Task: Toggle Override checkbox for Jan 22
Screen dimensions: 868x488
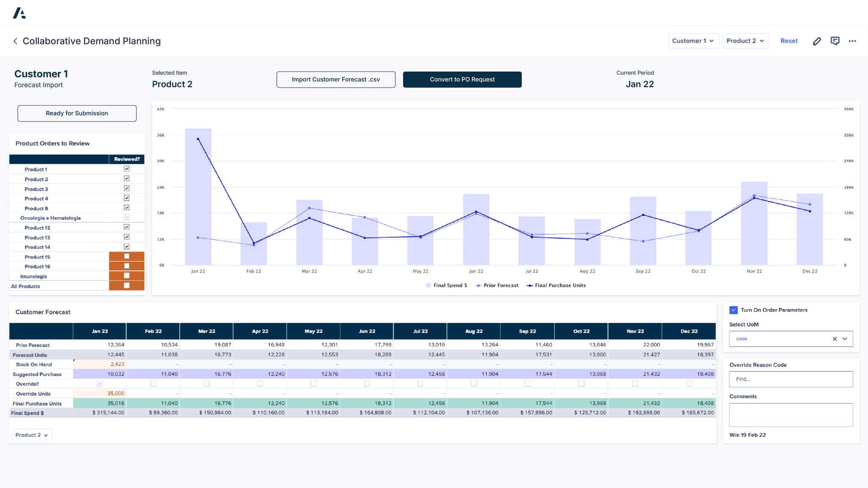Action: 100,384
